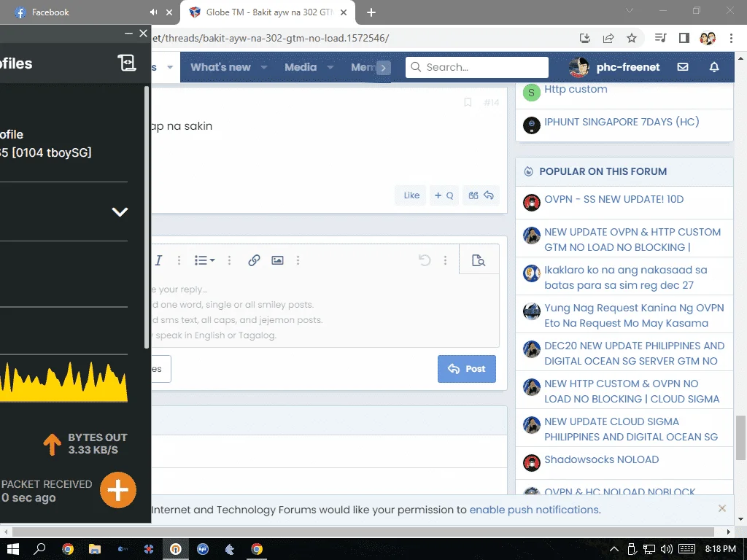Reply to the post with the quote icon
The image size is (747, 560).
point(481,195)
